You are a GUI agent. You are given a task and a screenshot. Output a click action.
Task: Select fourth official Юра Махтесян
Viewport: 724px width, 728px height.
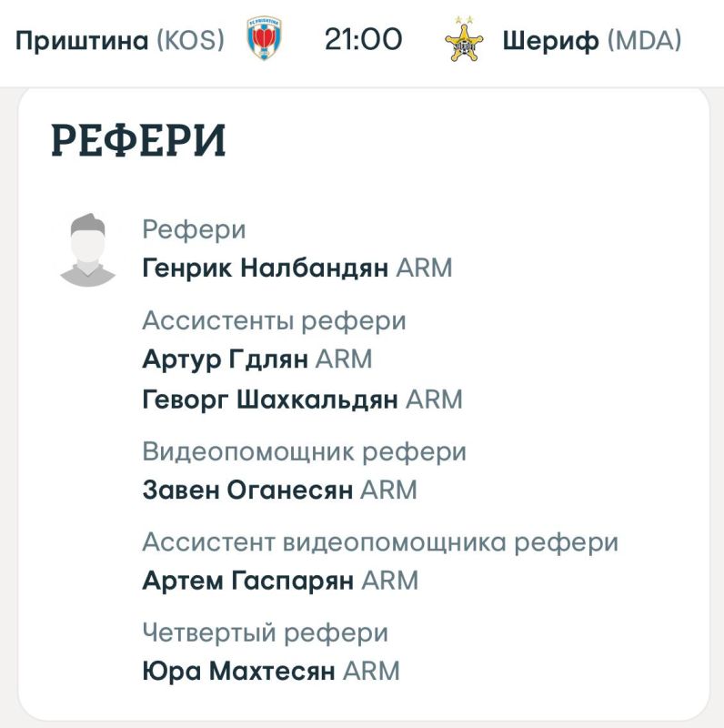click(239, 672)
